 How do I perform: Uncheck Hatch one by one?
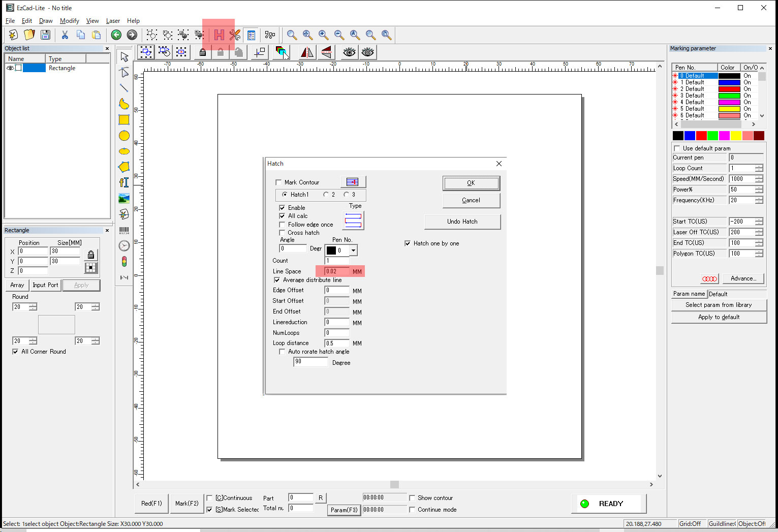(x=408, y=243)
